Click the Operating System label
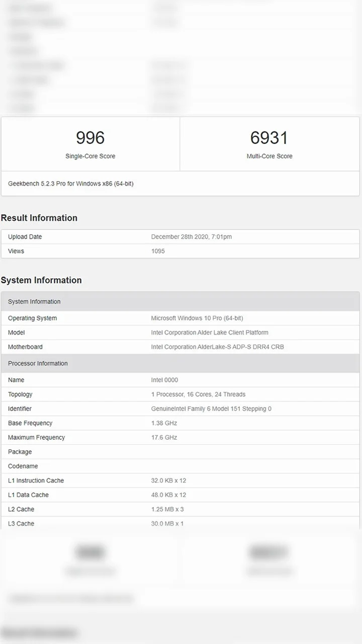The height and width of the screenshot is (644, 362). click(33, 318)
